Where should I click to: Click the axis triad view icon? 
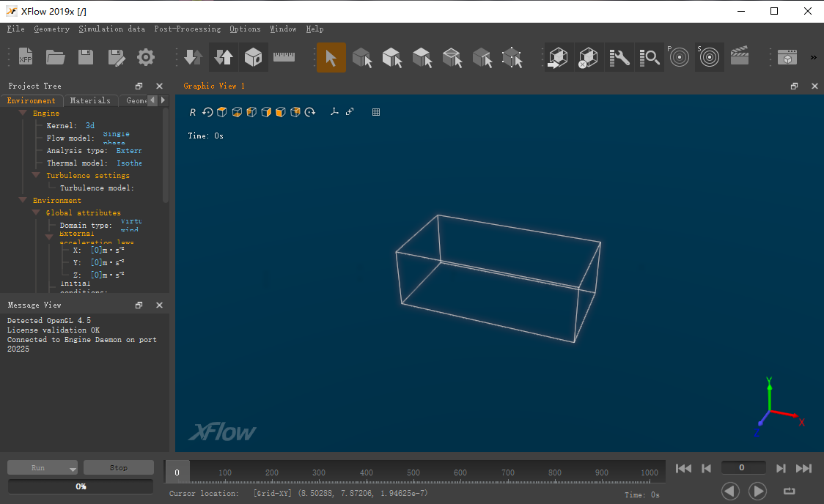pyautogui.click(x=334, y=111)
